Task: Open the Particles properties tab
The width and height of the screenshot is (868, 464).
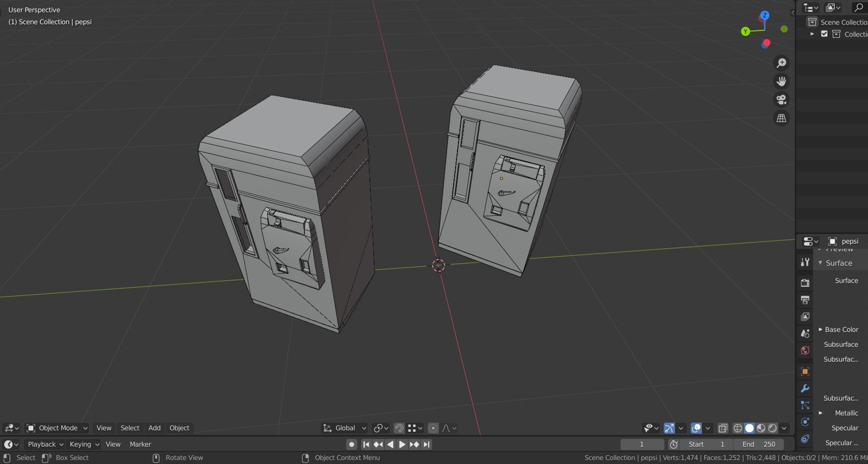Action: point(805,405)
